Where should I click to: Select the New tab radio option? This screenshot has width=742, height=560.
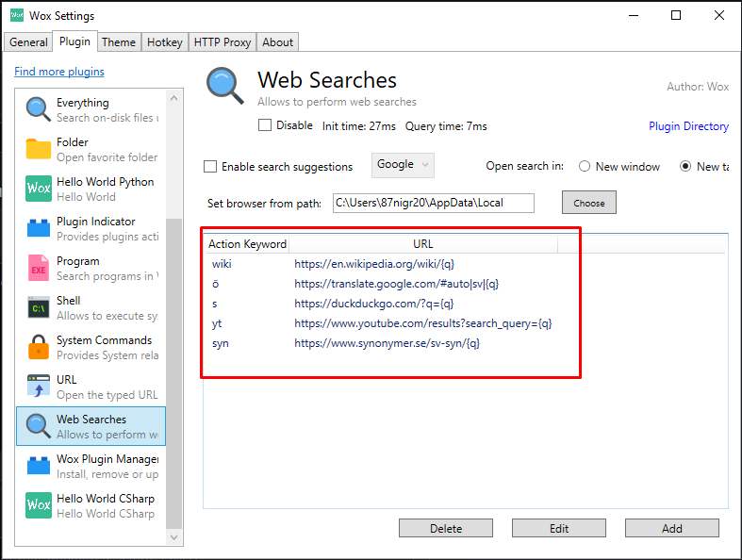[x=685, y=167]
